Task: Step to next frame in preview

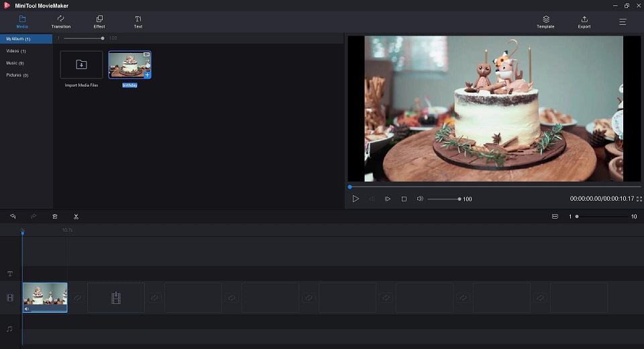Action: pos(387,199)
